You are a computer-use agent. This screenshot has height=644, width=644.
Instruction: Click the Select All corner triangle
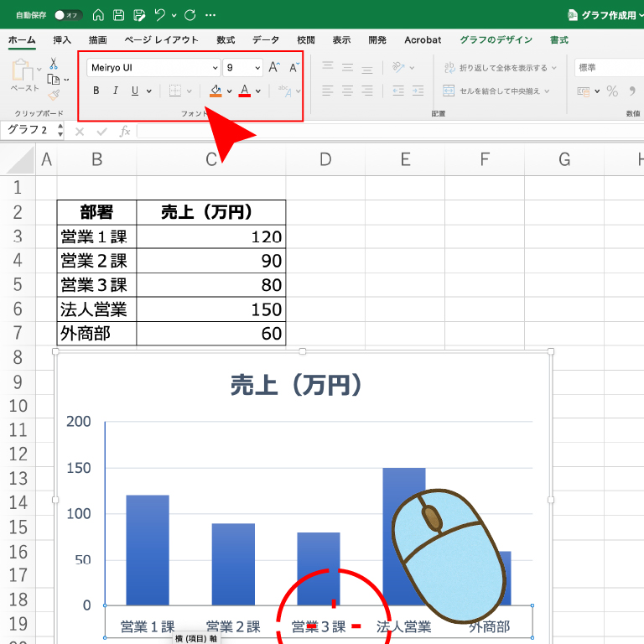[x=20, y=160]
